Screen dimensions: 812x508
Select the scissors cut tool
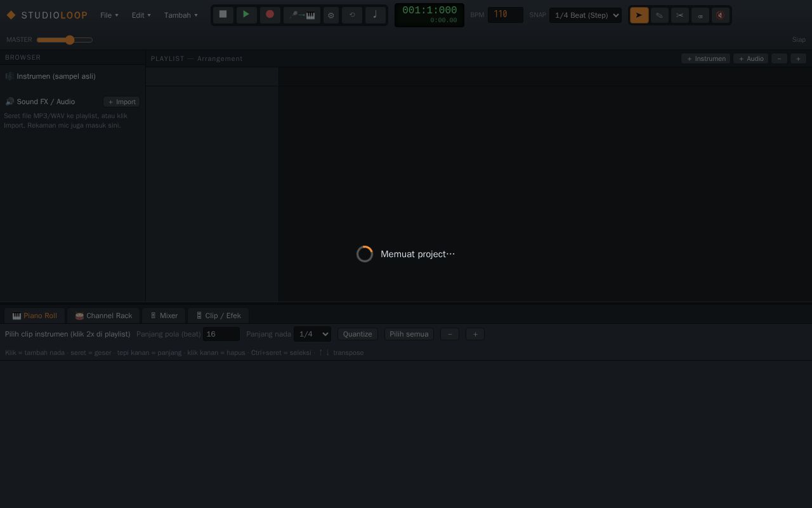[679, 15]
